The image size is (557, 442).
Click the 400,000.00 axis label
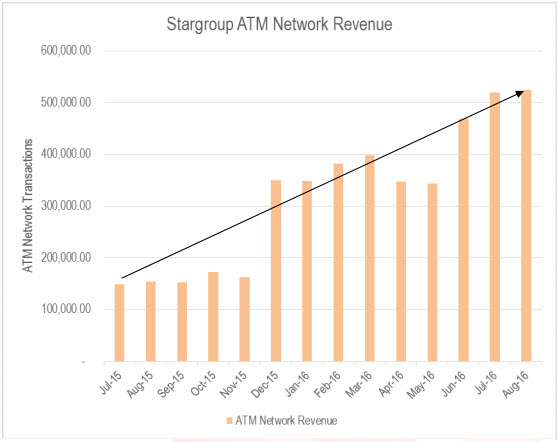pyautogui.click(x=66, y=154)
